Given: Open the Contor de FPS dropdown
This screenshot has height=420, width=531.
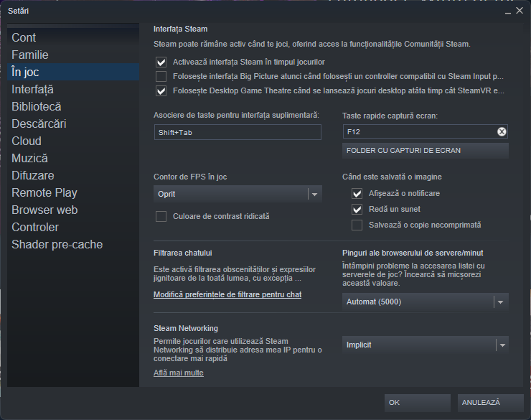Looking at the screenshot, I should pyautogui.click(x=238, y=194).
